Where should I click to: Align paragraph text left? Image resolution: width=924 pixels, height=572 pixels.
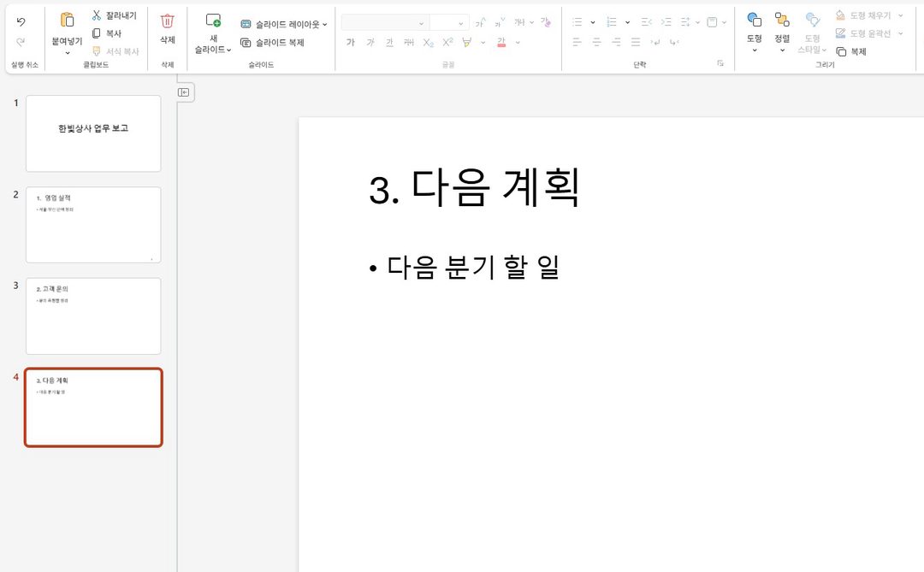577,43
